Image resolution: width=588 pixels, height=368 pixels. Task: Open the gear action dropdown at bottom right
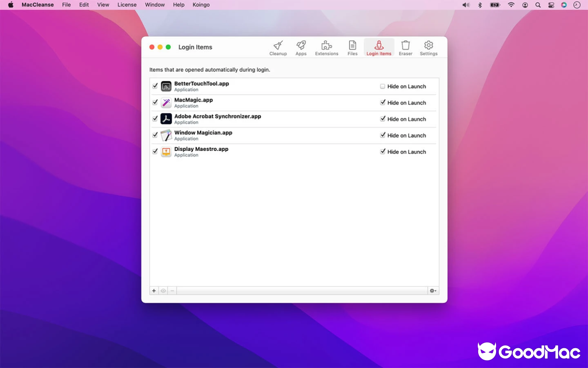click(432, 290)
